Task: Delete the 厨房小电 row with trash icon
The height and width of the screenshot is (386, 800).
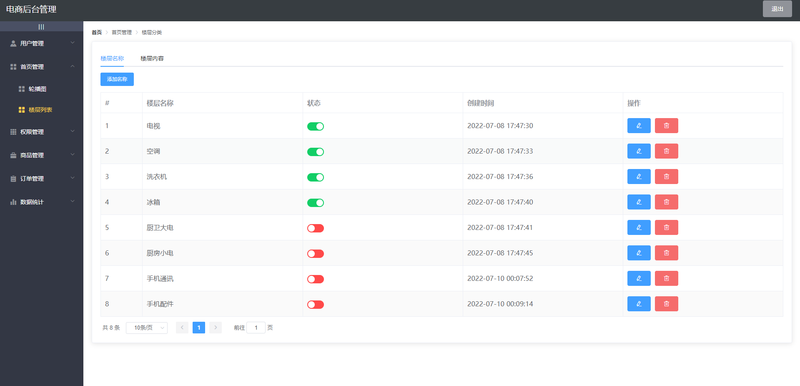Action: coord(666,253)
